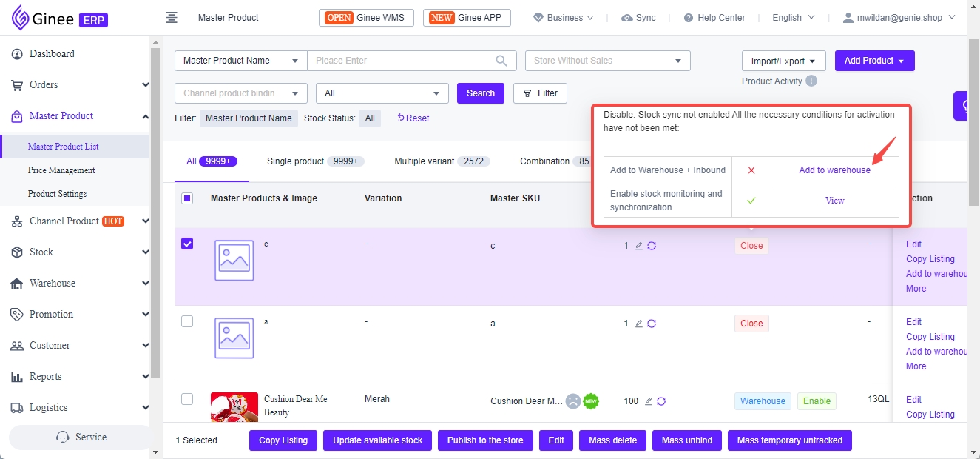Click the Mass temporary untracked button
This screenshot has height=459, width=980.
point(790,440)
